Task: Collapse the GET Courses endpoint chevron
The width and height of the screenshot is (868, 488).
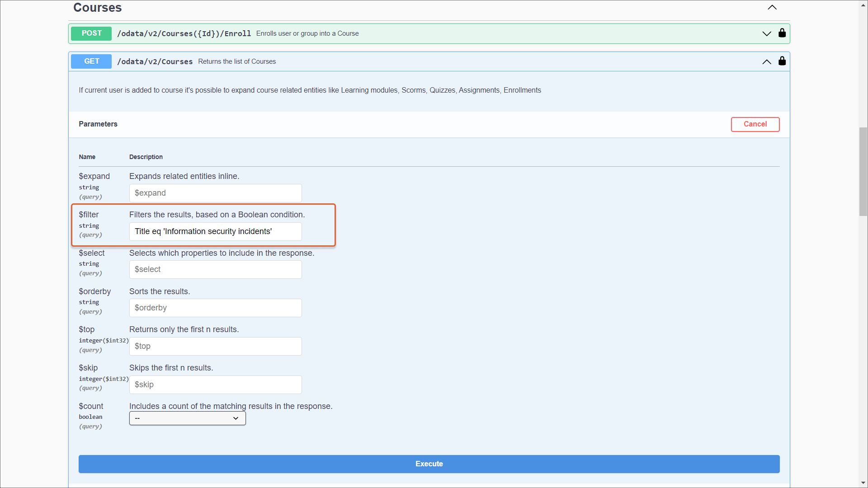Action: 767,61
